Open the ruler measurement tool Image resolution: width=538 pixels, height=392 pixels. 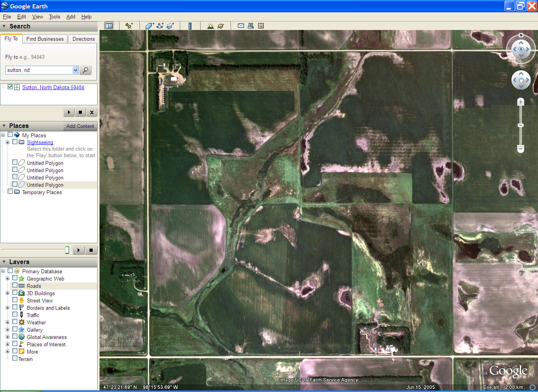(x=190, y=26)
